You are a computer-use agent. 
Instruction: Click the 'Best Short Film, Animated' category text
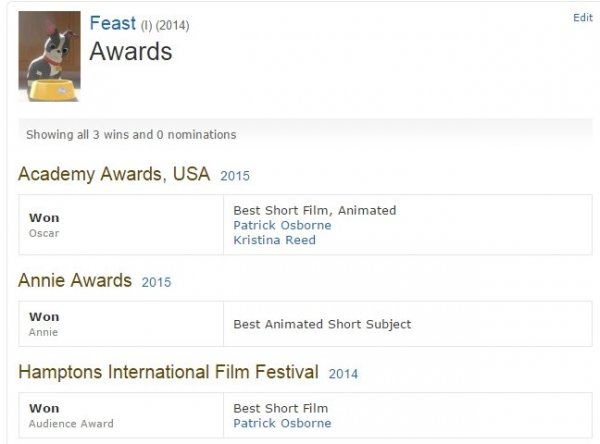point(315,210)
